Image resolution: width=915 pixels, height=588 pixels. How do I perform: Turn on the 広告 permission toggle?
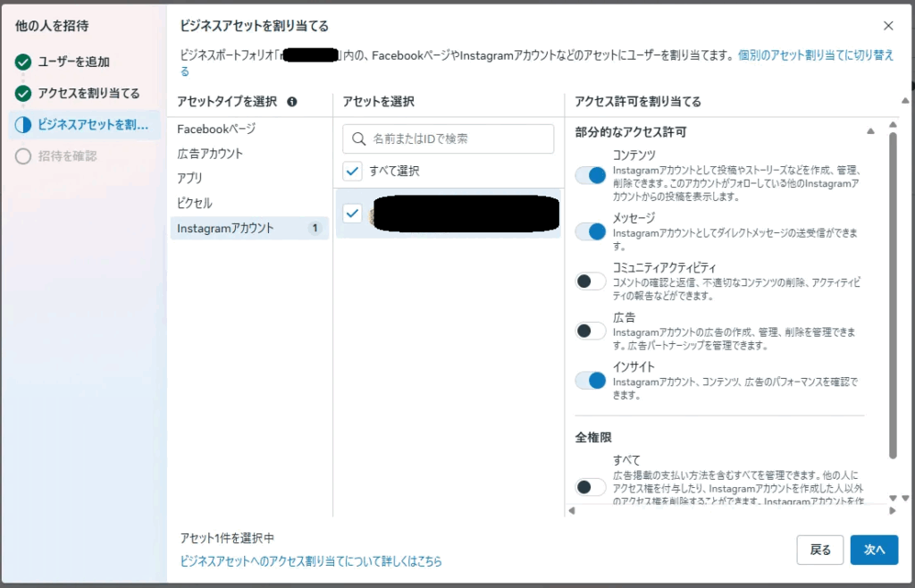591,331
